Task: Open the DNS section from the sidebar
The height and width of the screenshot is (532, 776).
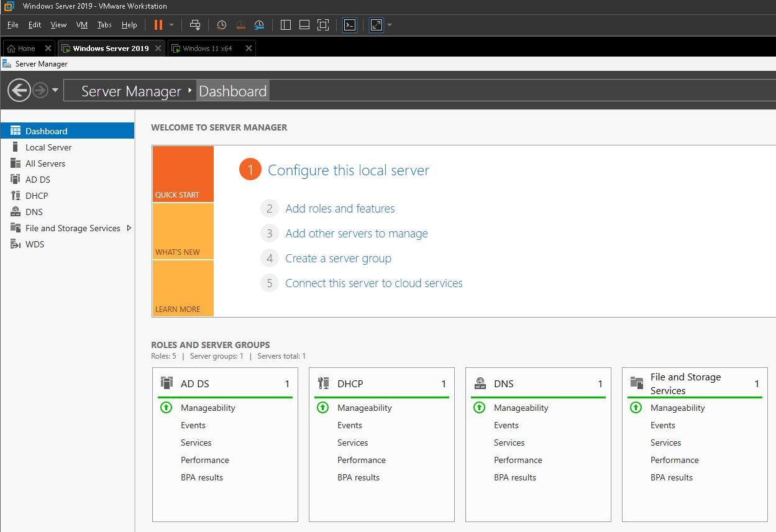Action: (x=34, y=211)
